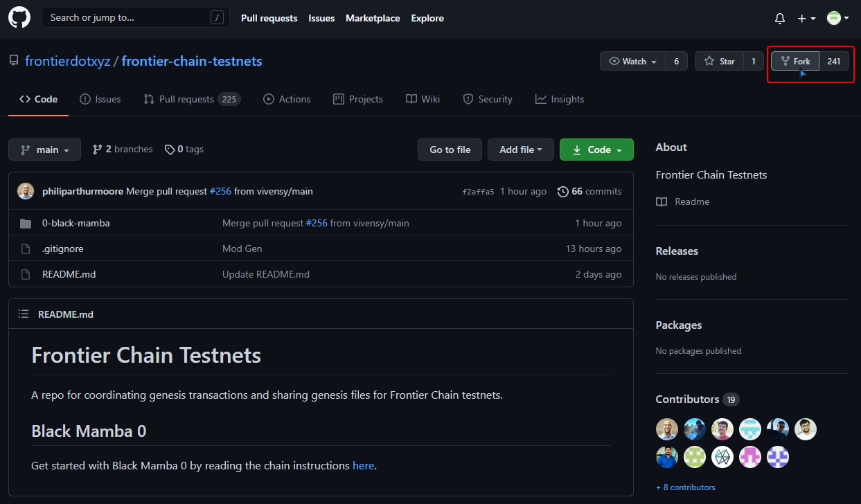This screenshot has width=861, height=504.
Task: Open the Wiki tab
Action: click(423, 99)
